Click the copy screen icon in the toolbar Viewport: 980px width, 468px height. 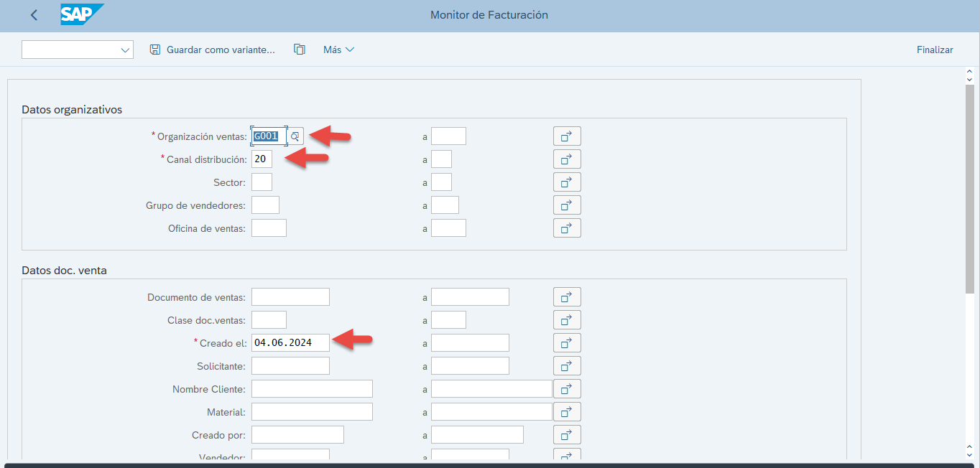point(300,50)
